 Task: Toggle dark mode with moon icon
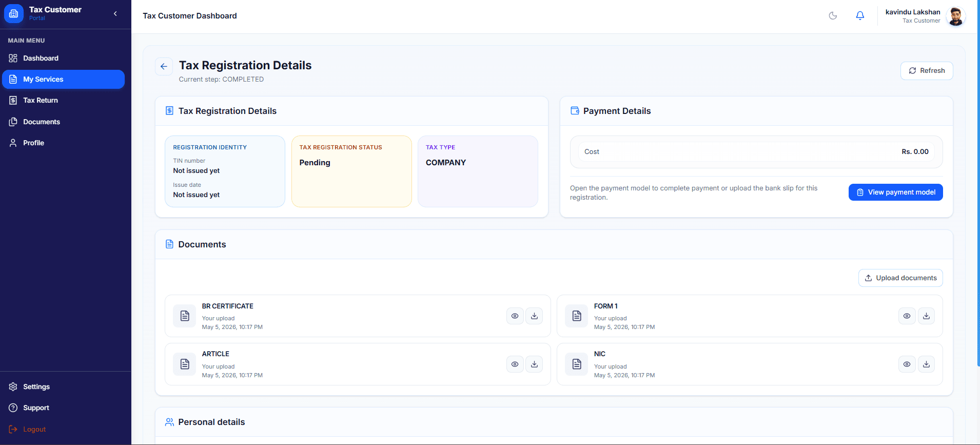pyautogui.click(x=833, y=16)
